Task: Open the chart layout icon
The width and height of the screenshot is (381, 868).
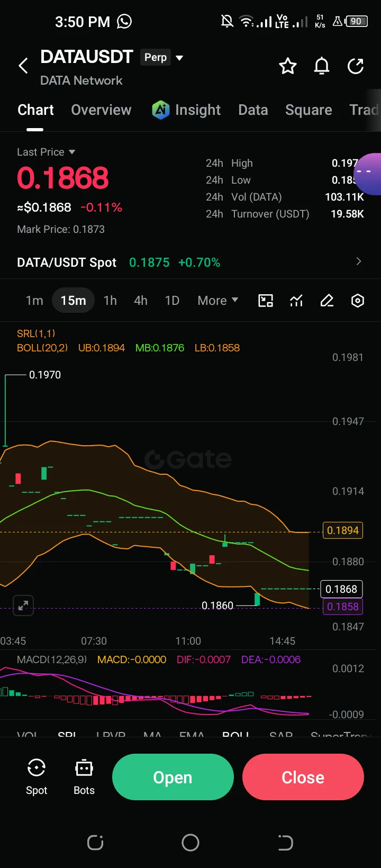Action: (266, 301)
